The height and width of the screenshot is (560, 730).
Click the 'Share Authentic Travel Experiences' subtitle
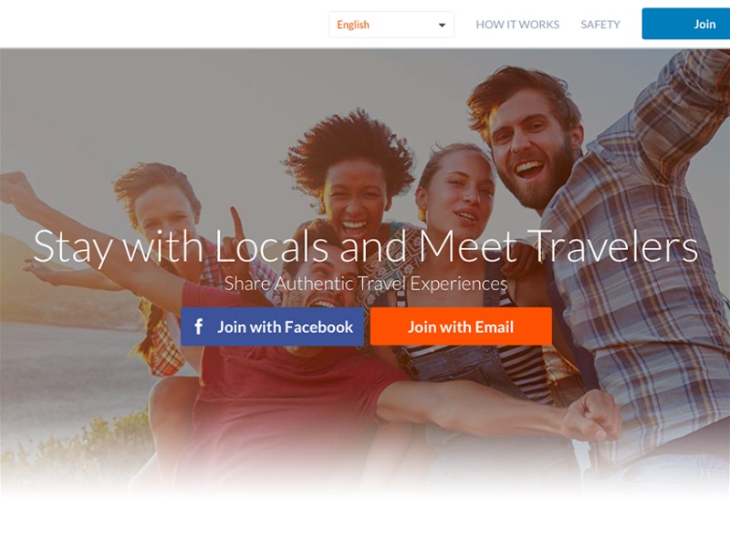coord(366,284)
